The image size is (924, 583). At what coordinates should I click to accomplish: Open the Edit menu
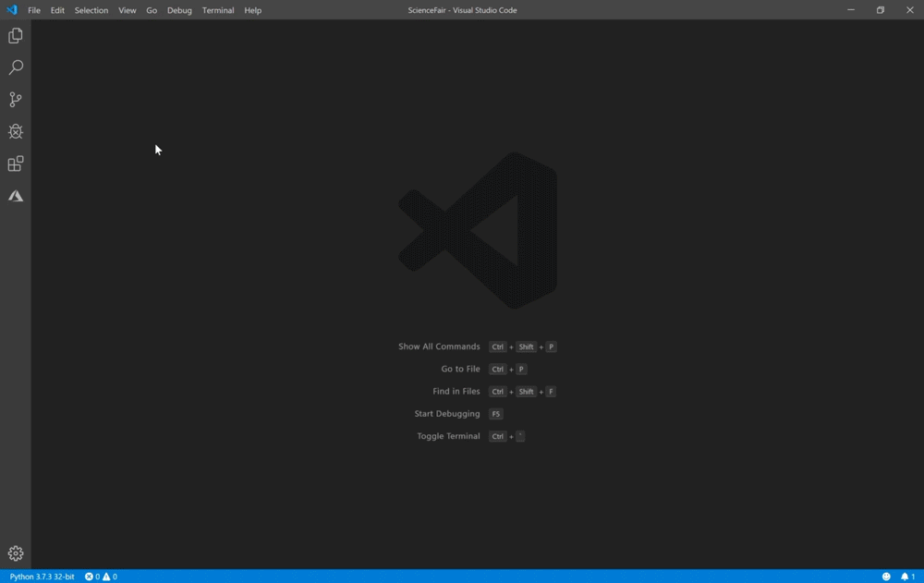click(57, 10)
